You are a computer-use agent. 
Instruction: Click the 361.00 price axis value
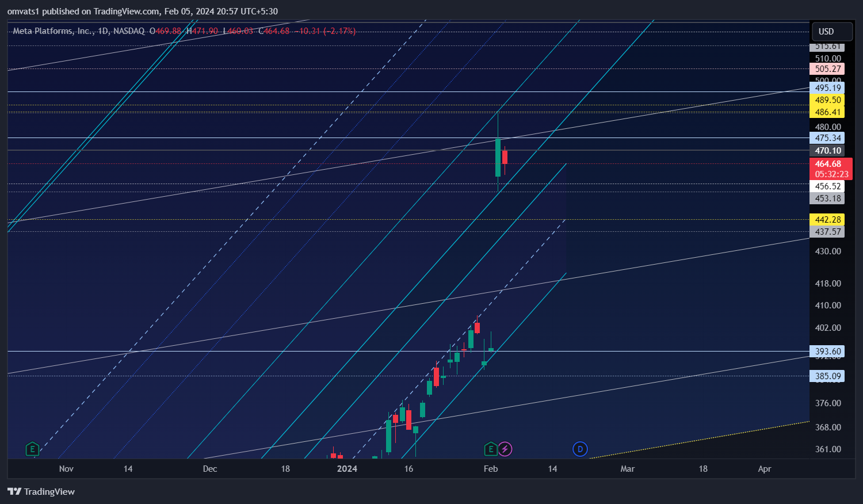coord(828,449)
